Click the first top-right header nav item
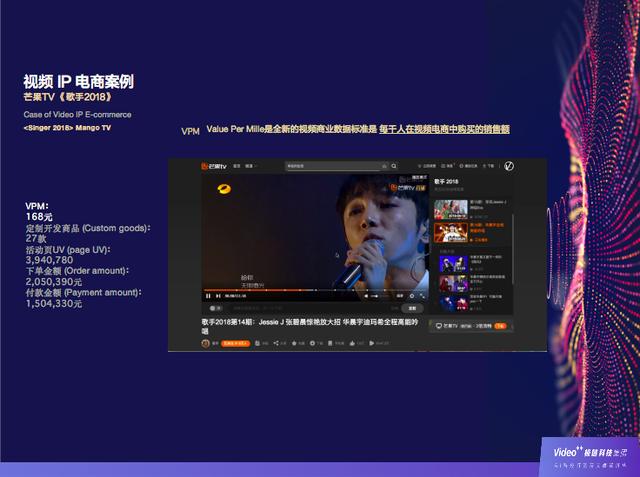 click(x=427, y=166)
